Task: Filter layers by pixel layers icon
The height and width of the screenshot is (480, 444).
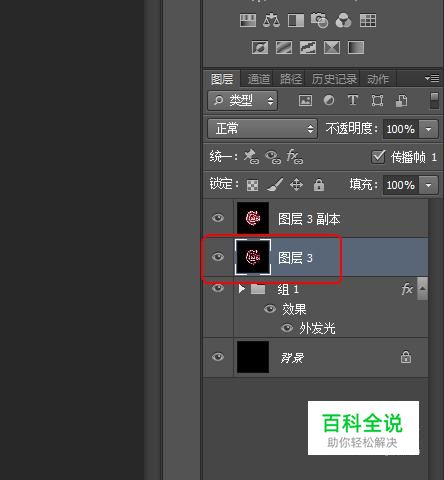Action: click(x=305, y=100)
